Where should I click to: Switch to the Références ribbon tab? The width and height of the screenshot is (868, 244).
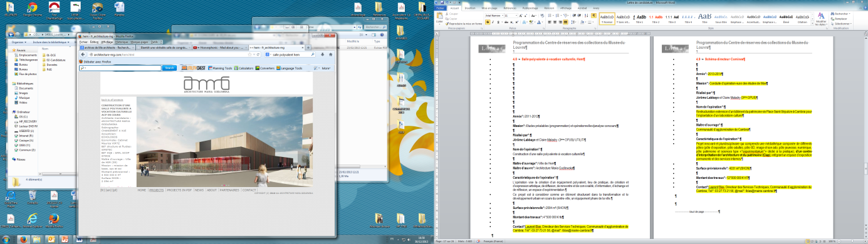510,8
